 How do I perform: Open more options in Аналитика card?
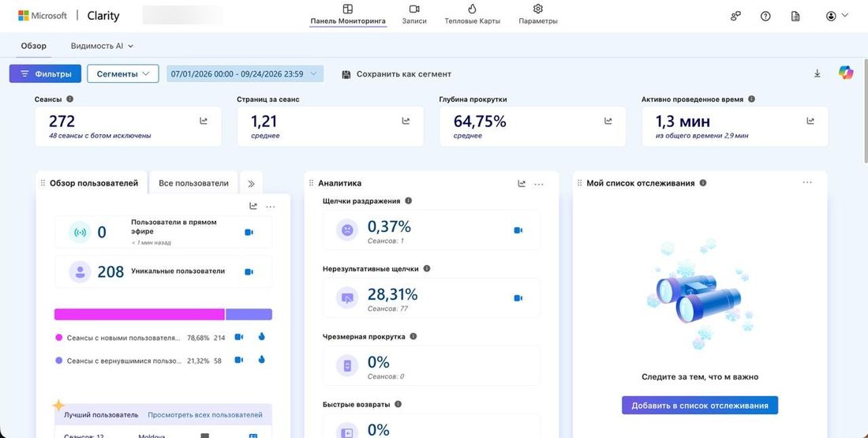[539, 184]
